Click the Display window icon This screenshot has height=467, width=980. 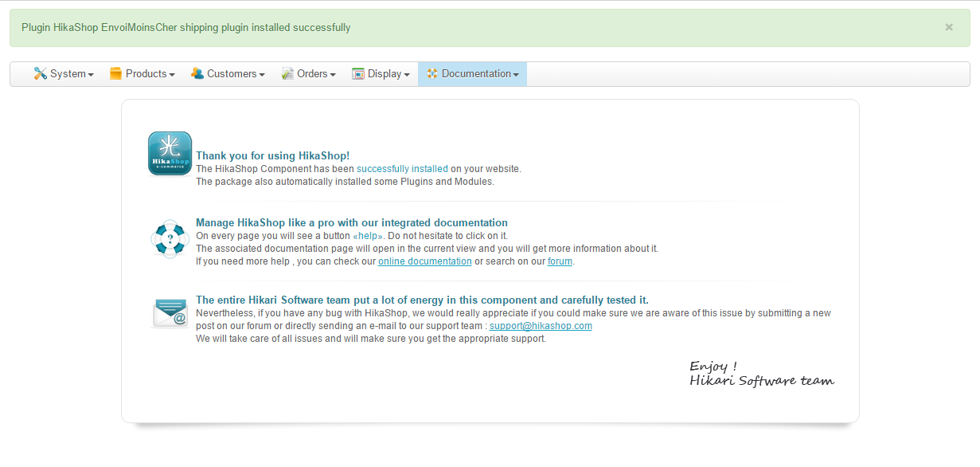coord(358,73)
